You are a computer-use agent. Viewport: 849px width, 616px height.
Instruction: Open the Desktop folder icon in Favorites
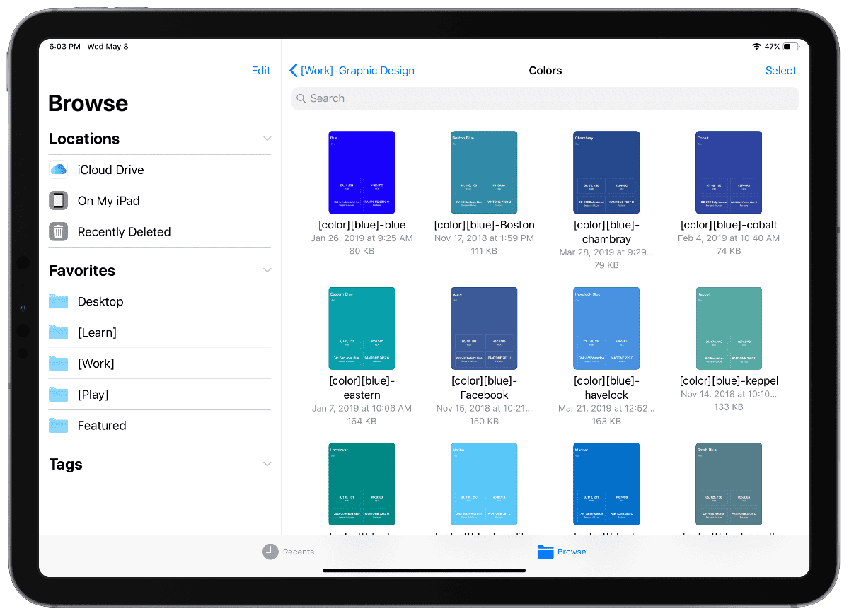click(59, 301)
